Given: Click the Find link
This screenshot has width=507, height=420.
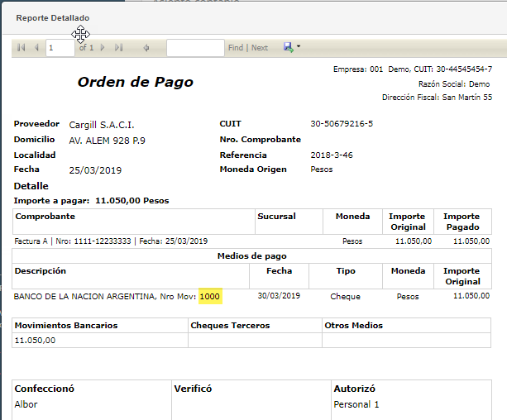Looking at the screenshot, I should point(236,47).
